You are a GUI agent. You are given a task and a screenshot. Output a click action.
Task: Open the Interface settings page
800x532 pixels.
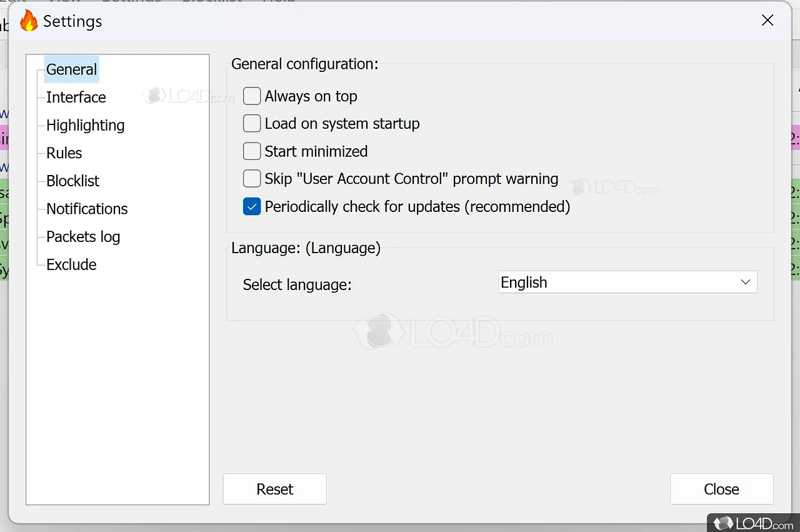point(76,97)
